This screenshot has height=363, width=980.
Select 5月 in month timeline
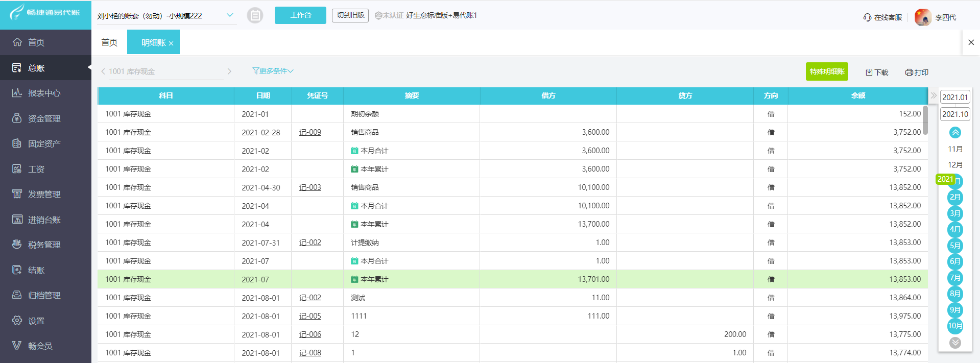tap(955, 246)
